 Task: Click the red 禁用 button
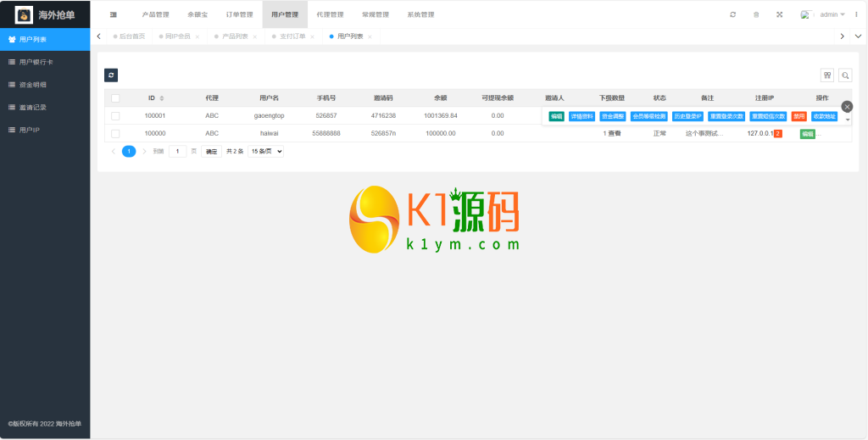click(798, 116)
